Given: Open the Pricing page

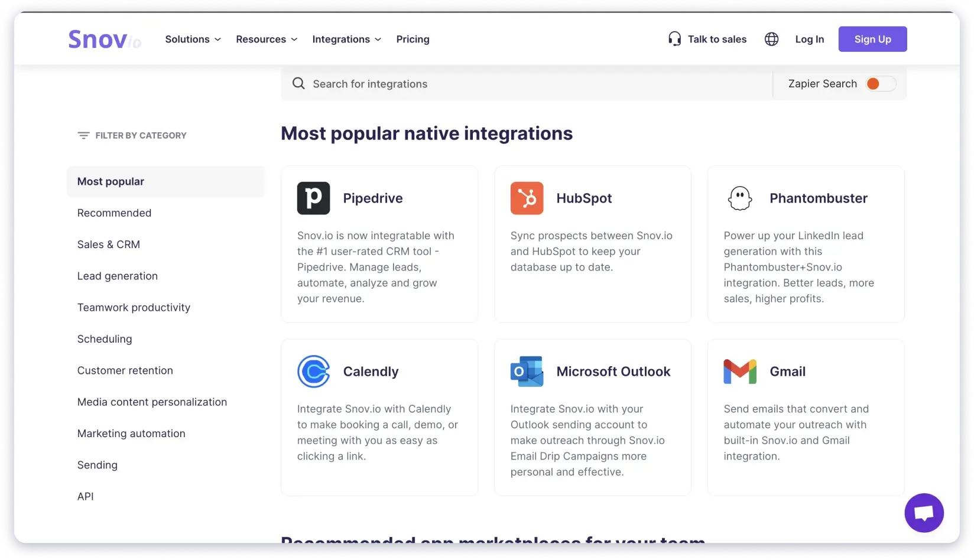Looking at the screenshot, I should [x=413, y=39].
